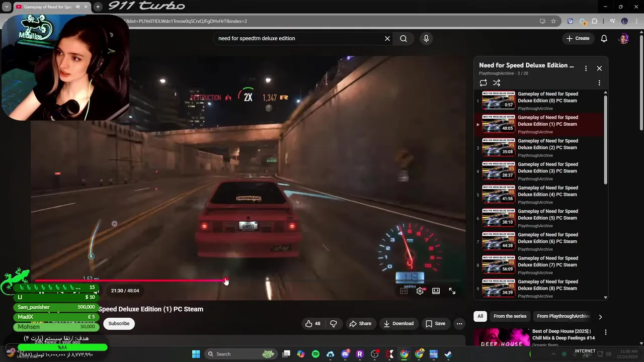Close the playlist panel
The image size is (644, 362).
[x=599, y=68]
